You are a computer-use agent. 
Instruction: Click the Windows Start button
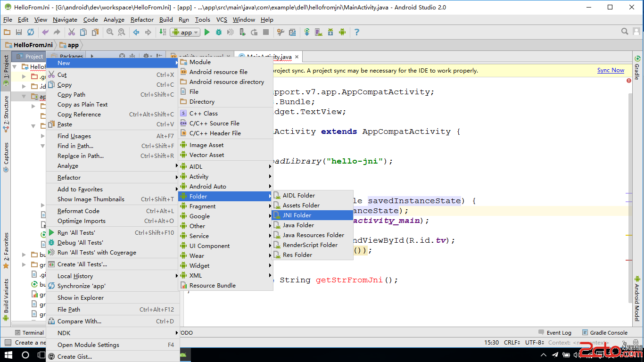(x=8, y=354)
